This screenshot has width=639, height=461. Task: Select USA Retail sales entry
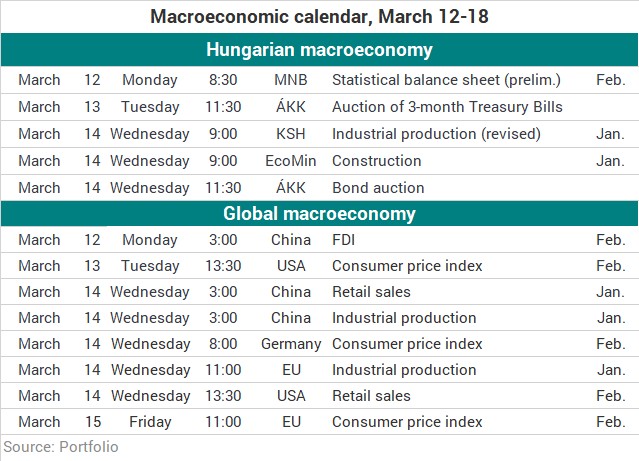pos(319,396)
